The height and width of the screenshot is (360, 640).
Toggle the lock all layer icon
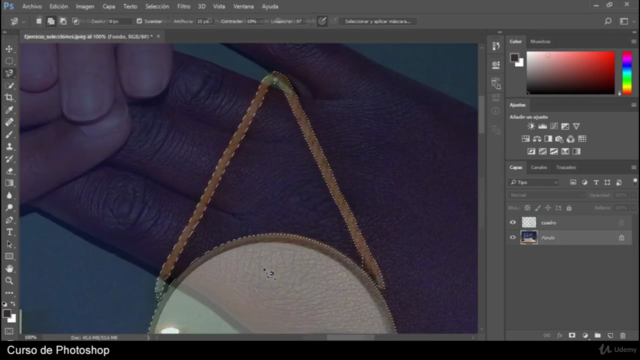coord(569,208)
